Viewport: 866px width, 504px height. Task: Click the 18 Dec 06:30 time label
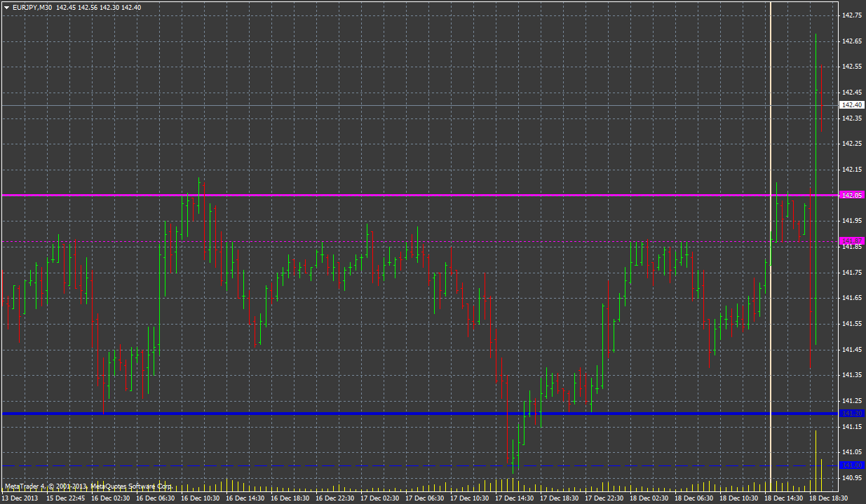point(694,498)
